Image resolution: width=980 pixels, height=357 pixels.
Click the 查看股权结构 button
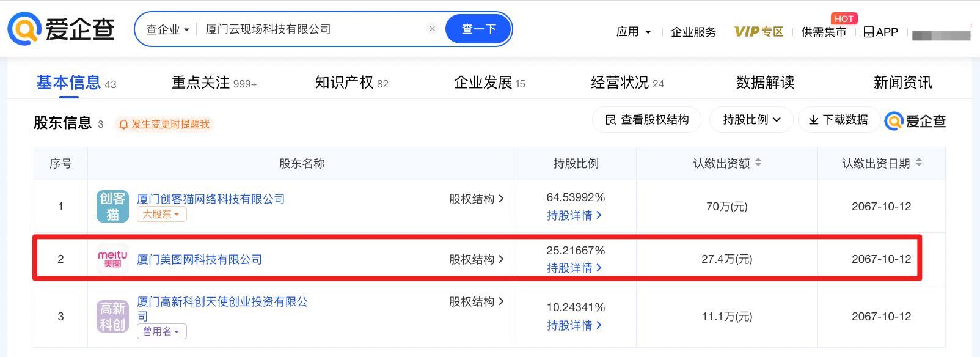tap(646, 120)
